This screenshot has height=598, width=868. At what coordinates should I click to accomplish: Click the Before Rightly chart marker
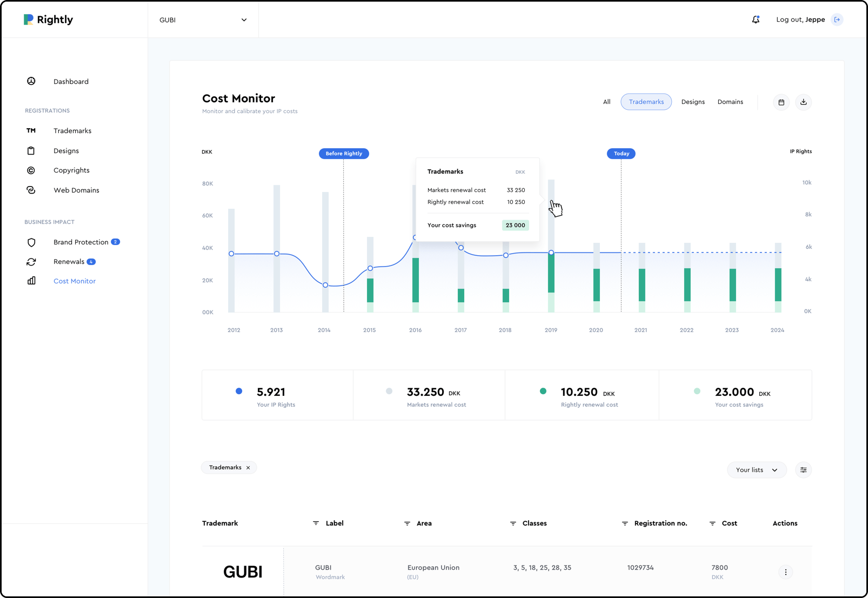[344, 154]
